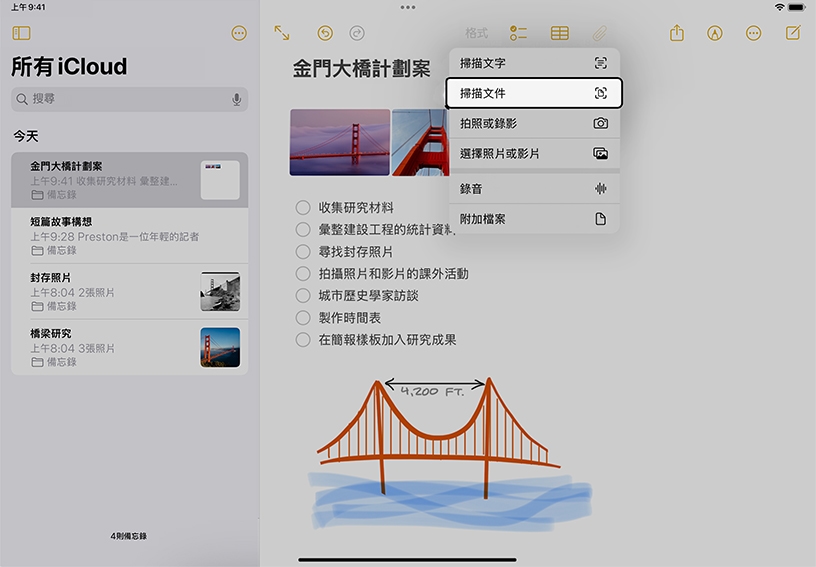Select 掃描文件 from the menu
The height and width of the screenshot is (567, 816).
click(x=534, y=93)
